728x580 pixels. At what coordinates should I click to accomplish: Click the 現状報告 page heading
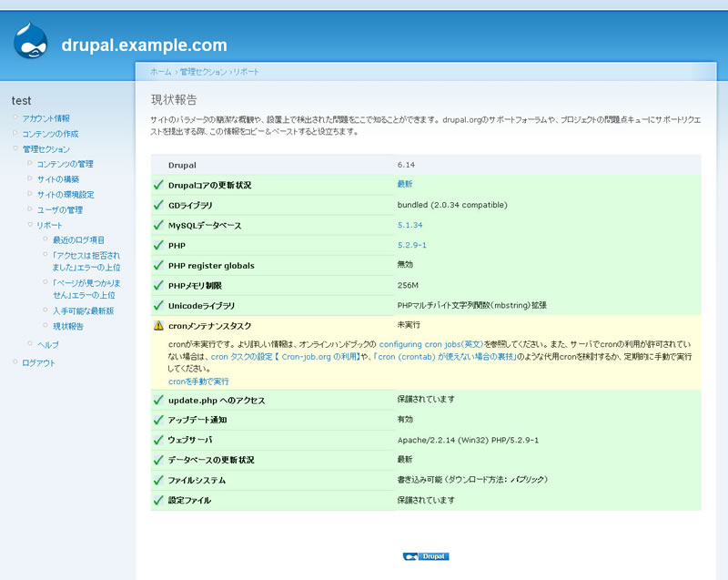click(174, 100)
